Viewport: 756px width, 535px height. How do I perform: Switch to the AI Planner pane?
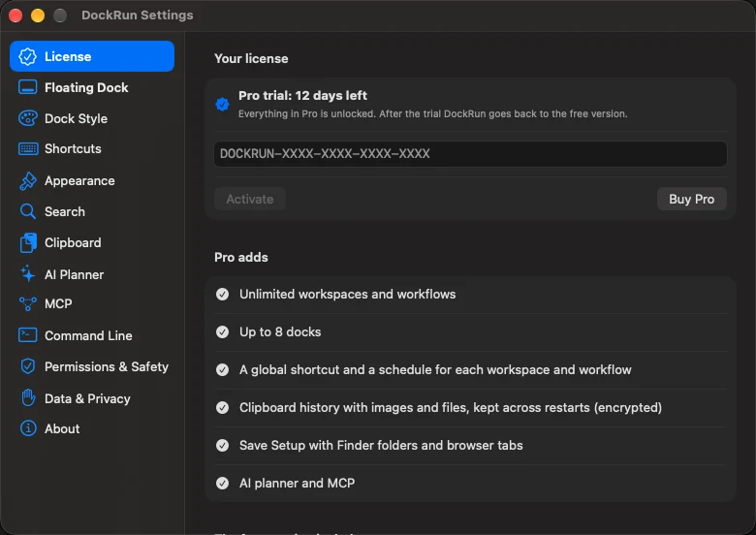pos(92,274)
